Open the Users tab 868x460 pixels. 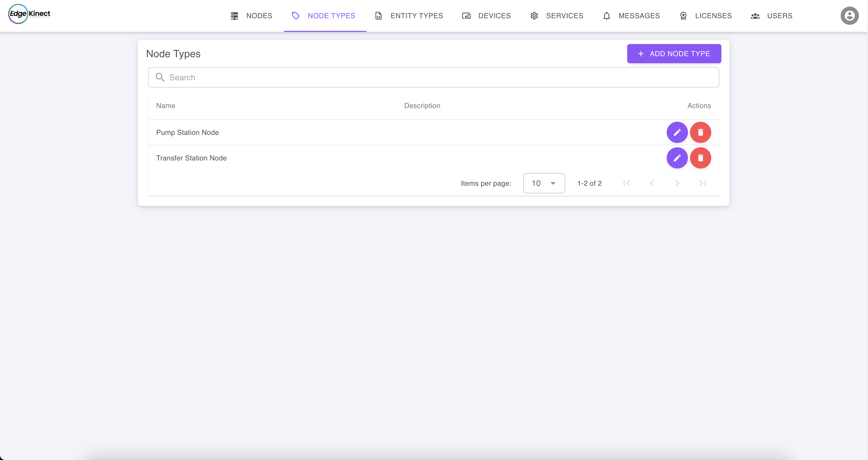pos(772,16)
